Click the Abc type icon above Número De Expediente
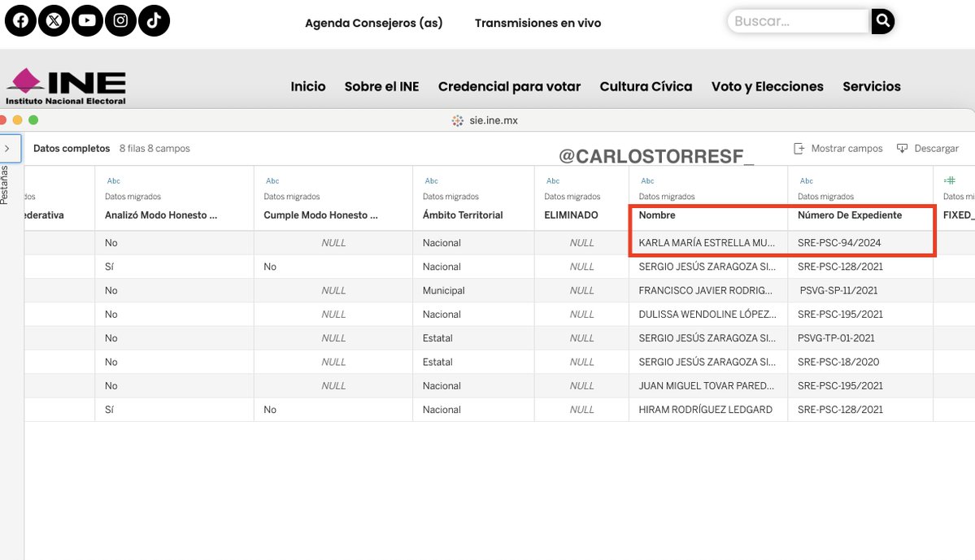Viewport: 975px width, 560px height. point(807,181)
